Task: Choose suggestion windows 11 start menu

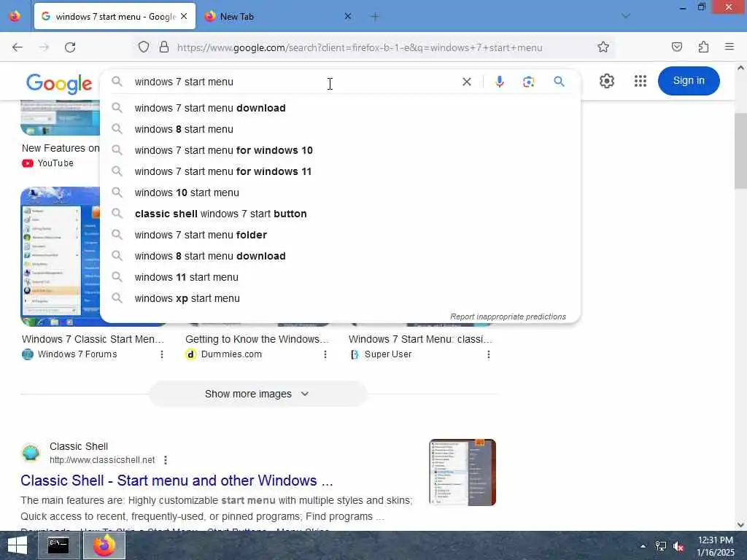Action: [x=341, y=277]
